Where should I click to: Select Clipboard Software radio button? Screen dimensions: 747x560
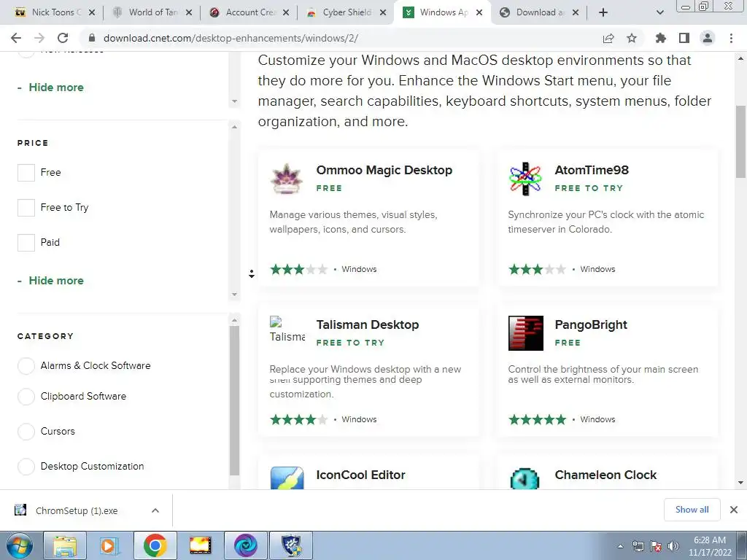pyautogui.click(x=26, y=396)
